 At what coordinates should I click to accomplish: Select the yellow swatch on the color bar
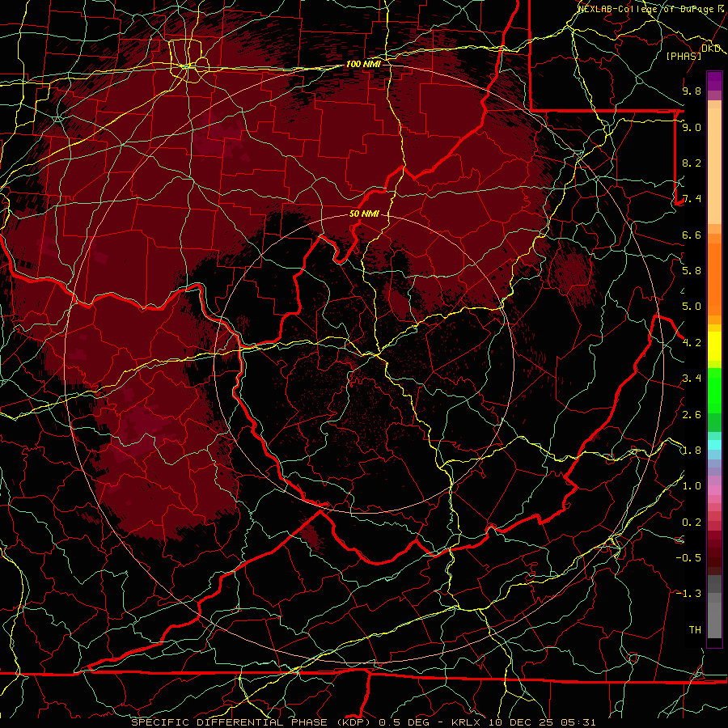click(x=714, y=346)
